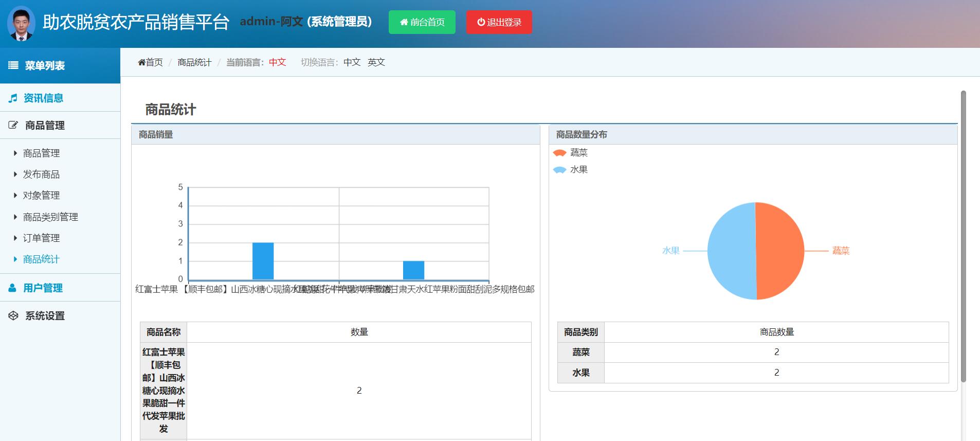
Task: Click the 蔬菜 label beside pie chart
Action: click(841, 251)
